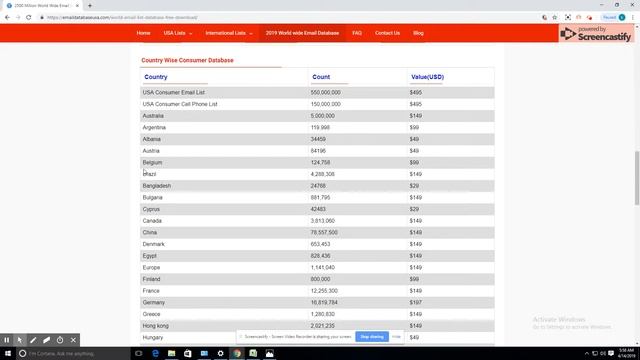Image resolution: width=640 pixels, height=360 pixels.
Task: Click the Country column header
Action: [x=156, y=77]
